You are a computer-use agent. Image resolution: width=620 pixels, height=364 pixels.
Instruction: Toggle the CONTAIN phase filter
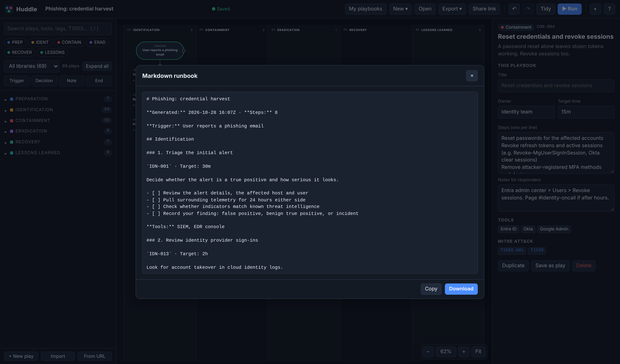point(69,42)
